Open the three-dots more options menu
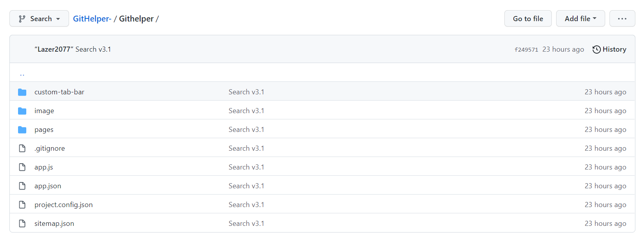The height and width of the screenshot is (247, 644). (x=622, y=18)
